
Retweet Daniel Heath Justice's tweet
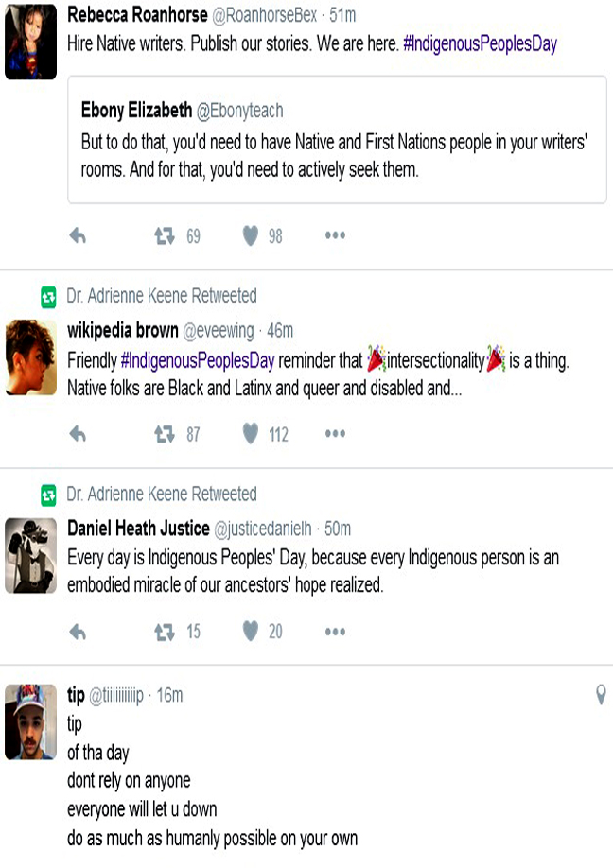[165, 632]
